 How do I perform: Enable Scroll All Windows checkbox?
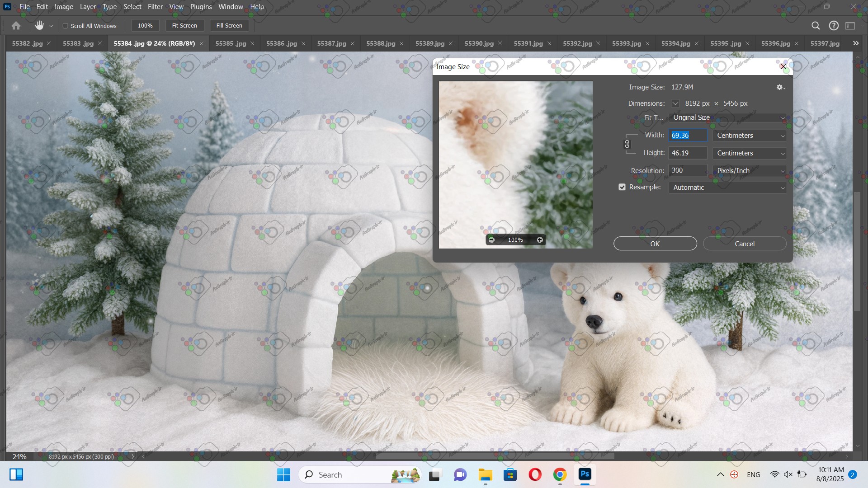(66, 26)
